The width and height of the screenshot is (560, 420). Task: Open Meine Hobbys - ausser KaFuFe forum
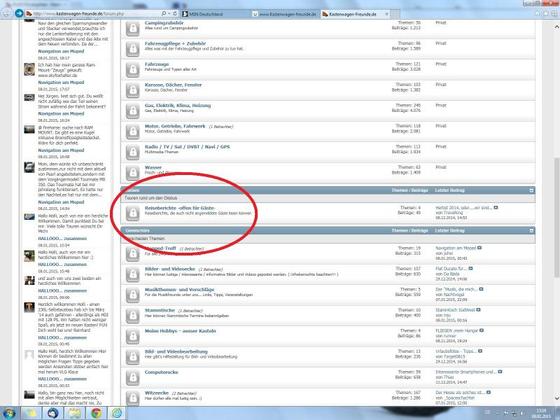[x=180, y=331]
